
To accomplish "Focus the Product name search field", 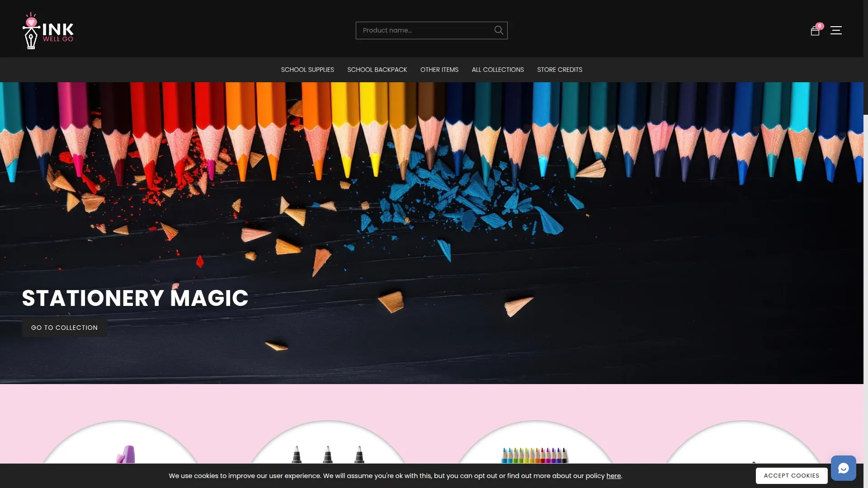I will tap(431, 30).
